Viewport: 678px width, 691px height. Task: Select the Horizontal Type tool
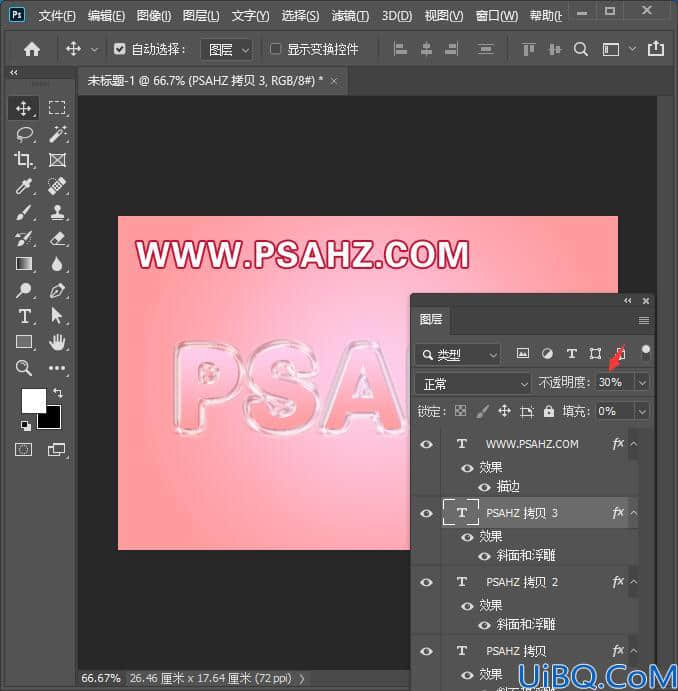[25, 316]
